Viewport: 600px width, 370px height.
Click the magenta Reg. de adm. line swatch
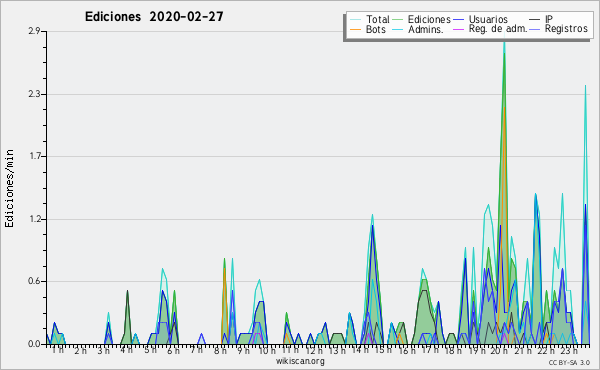458,29
